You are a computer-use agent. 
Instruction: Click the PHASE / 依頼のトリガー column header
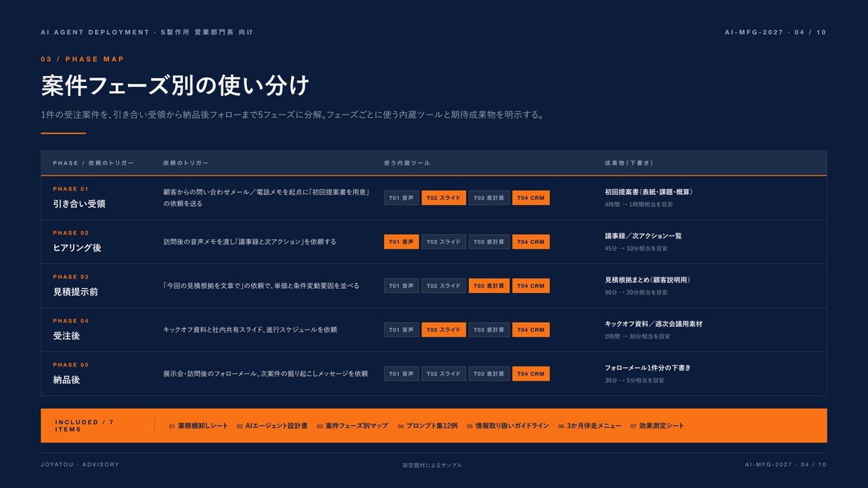click(x=93, y=164)
